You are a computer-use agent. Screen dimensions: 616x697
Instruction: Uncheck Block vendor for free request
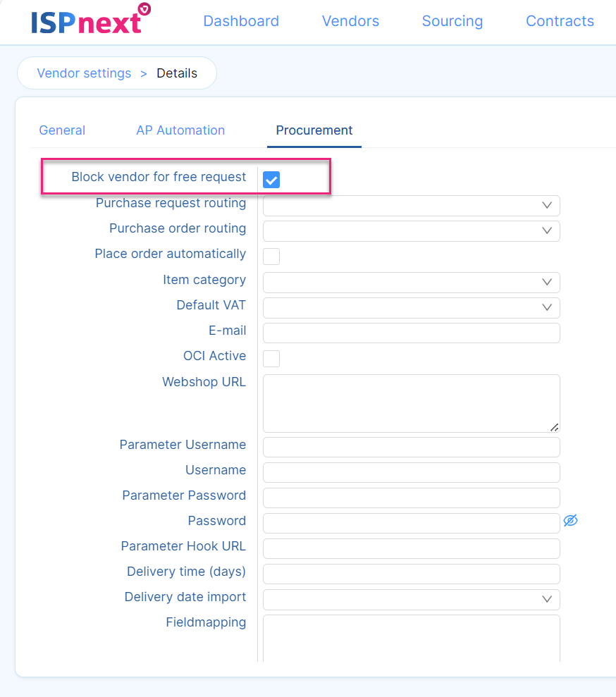[x=271, y=180]
